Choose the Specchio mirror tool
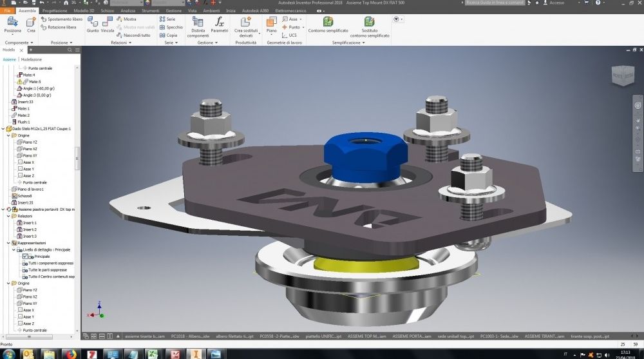 (x=171, y=27)
